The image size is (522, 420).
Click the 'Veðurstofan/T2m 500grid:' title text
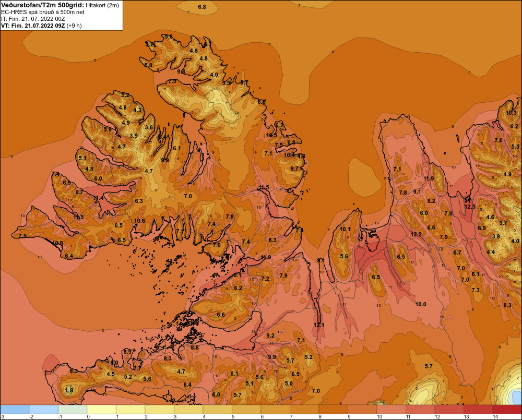tap(43, 5)
